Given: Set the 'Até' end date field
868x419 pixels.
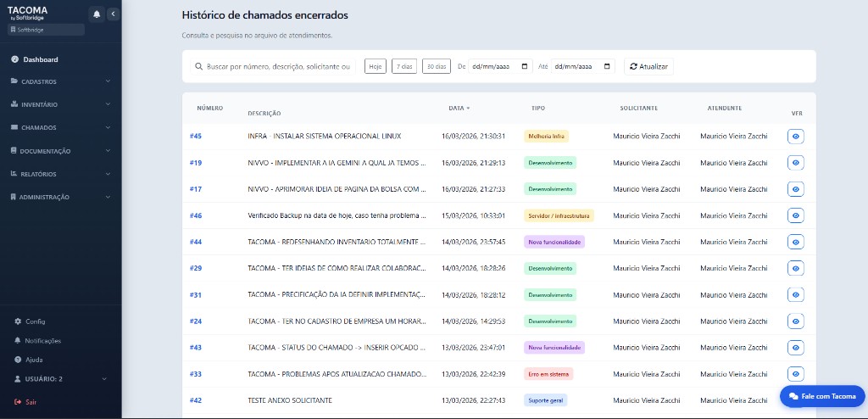Looking at the screenshot, I should (x=583, y=66).
